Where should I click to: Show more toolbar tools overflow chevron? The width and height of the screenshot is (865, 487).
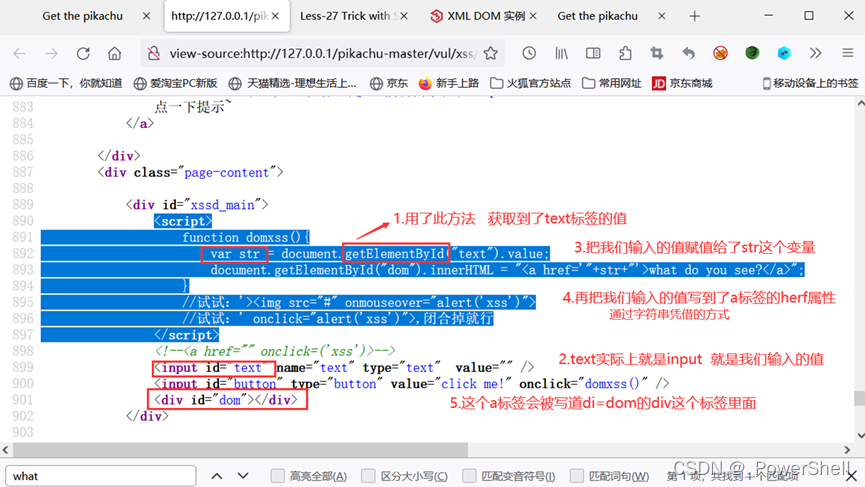pos(815,53)
